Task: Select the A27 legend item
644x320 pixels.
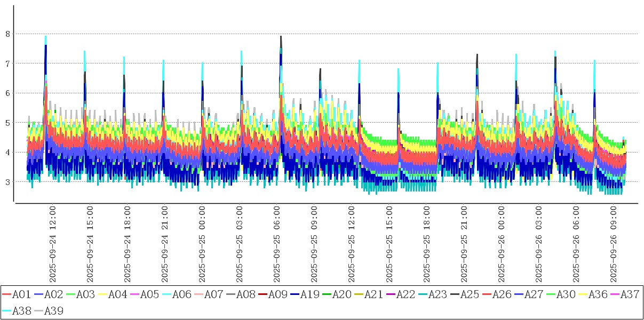Action: point(529,294)
